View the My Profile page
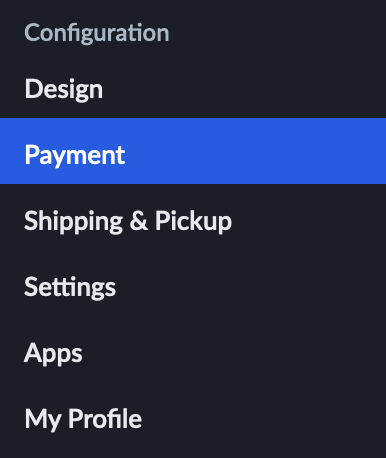Screen dimensions: 386x458 tap(193, 418)
